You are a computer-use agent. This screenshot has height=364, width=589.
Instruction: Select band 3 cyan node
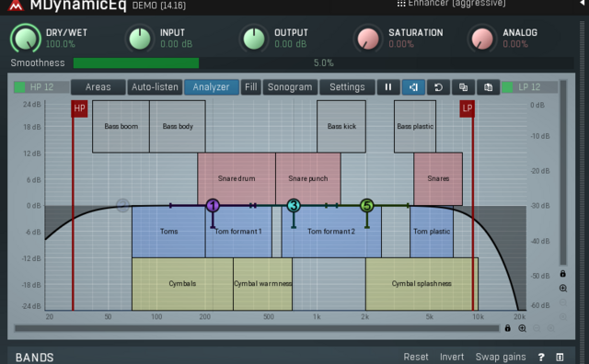pos(294,205)
